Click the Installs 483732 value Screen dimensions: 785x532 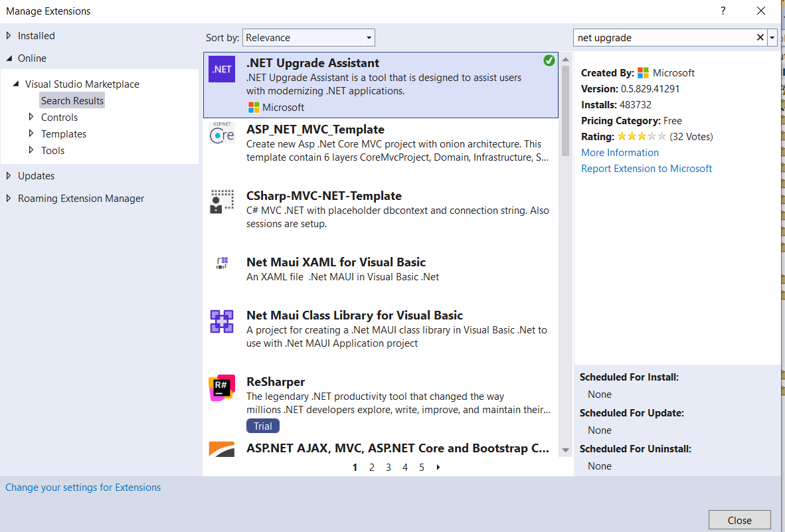pyautogui.click(x=636, y=105)
